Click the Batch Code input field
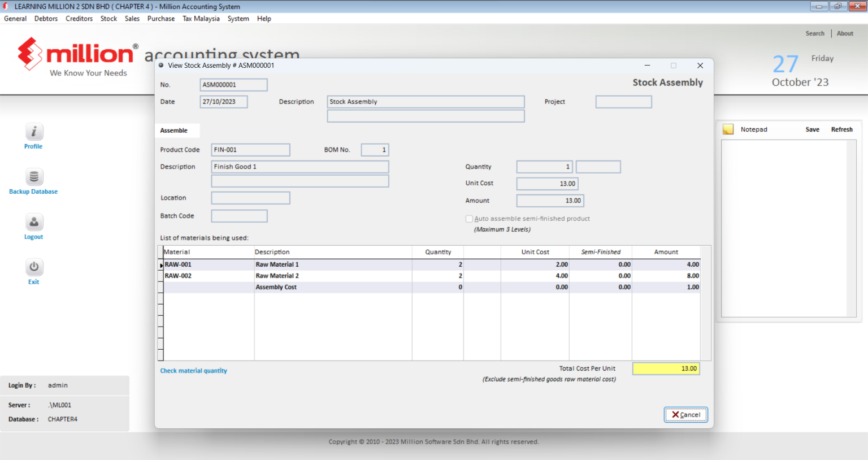The width and height of the screenshot is (868, 460). click(239, 216)
